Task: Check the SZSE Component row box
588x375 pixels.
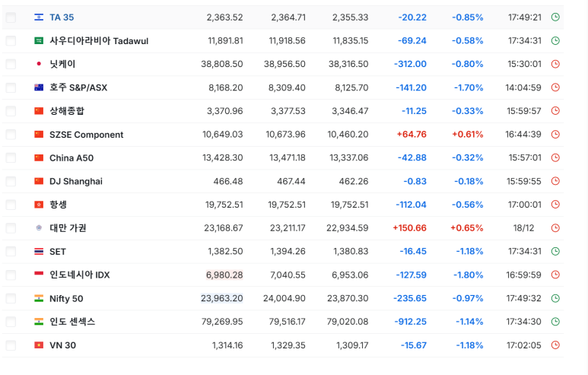Action: [x=11, y=134]
